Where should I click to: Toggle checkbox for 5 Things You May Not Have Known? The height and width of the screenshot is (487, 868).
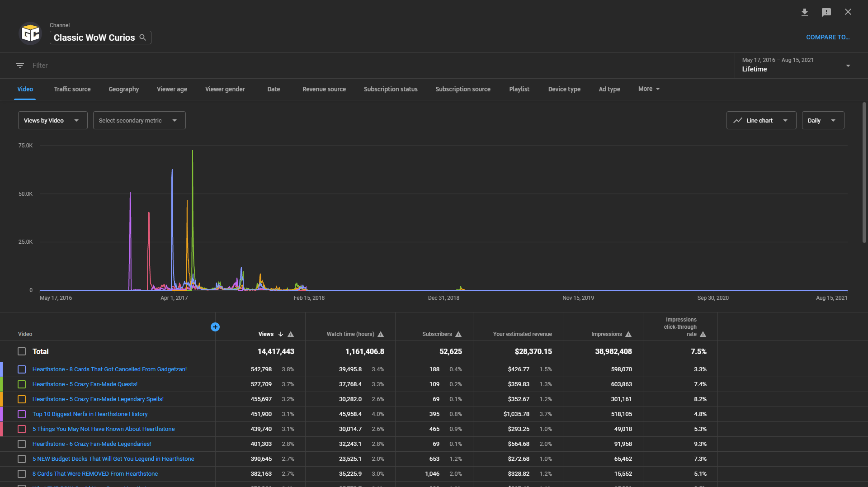click(22, 429)
